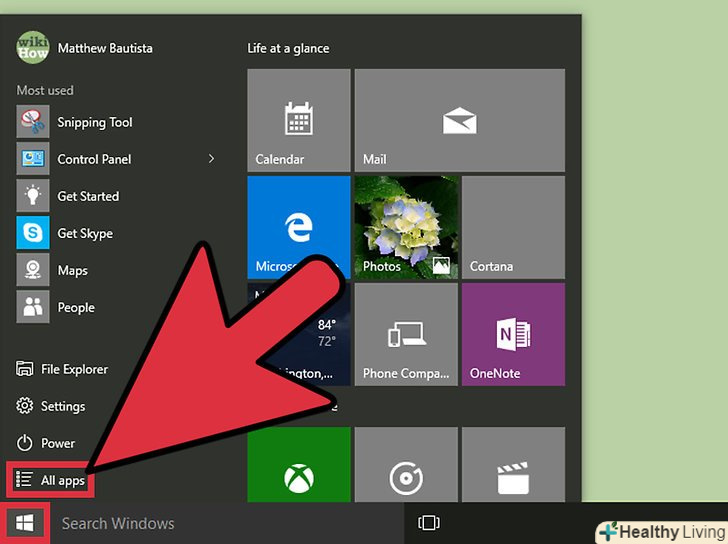Open the Photos tile
This screenshot has height=544, width=728.
click(406, 227)
